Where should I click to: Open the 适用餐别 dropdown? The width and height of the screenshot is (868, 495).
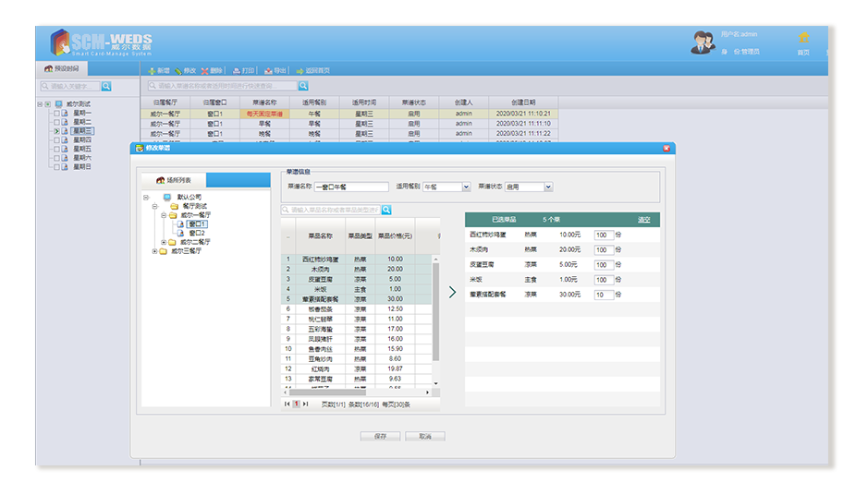coord(466,187)
